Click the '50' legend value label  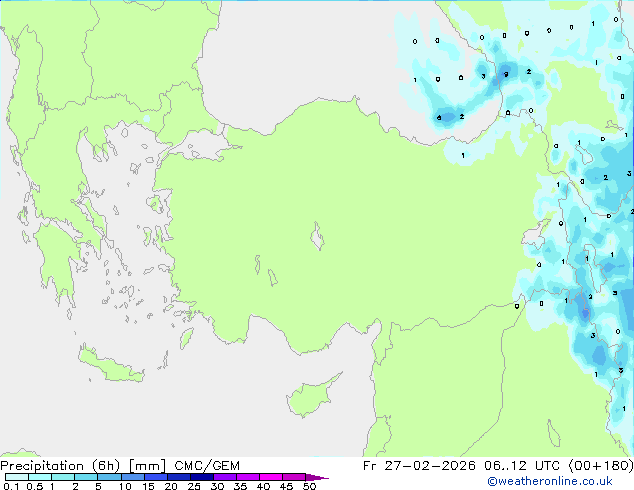point(310,486)
